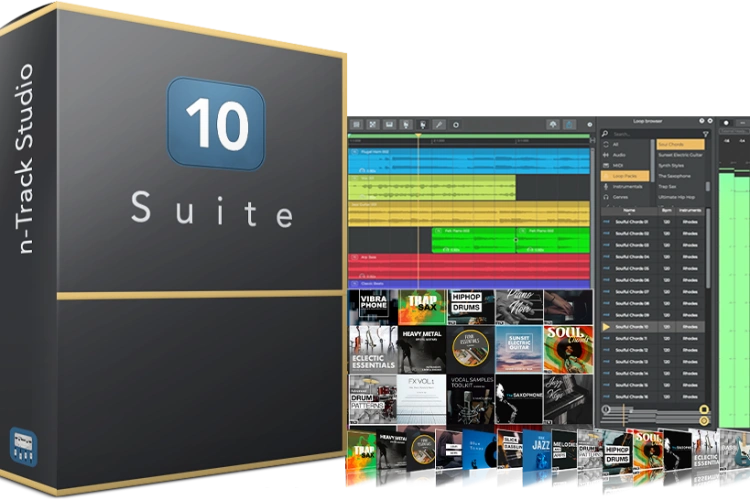Click the cloud upload icon in the toolbar
The height and width of the screenshot is (500, 750).
(x=553, y=125)
